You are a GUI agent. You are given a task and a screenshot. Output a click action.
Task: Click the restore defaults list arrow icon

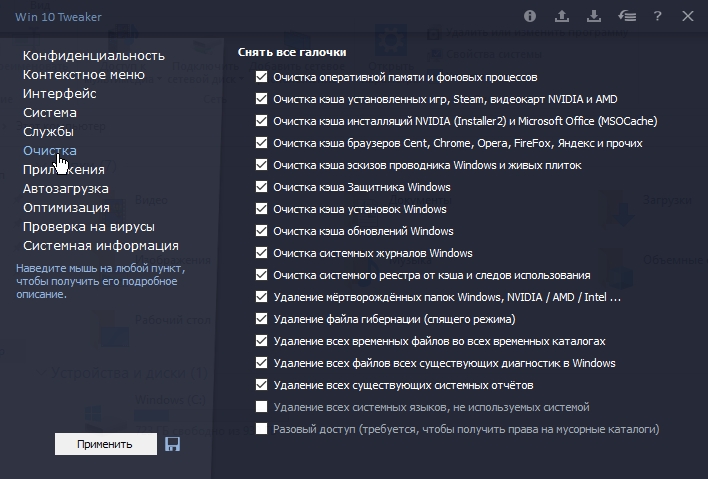[x=627, y=17]
